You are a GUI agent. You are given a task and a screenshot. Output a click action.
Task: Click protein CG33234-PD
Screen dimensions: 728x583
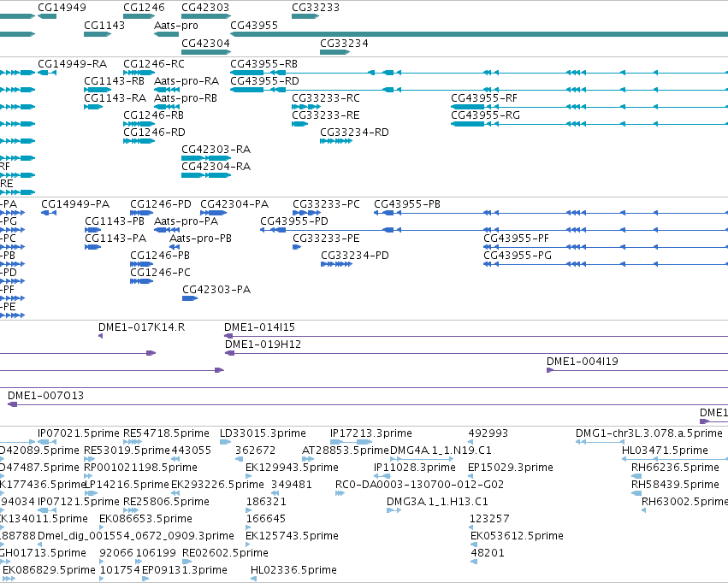point(355,256)
